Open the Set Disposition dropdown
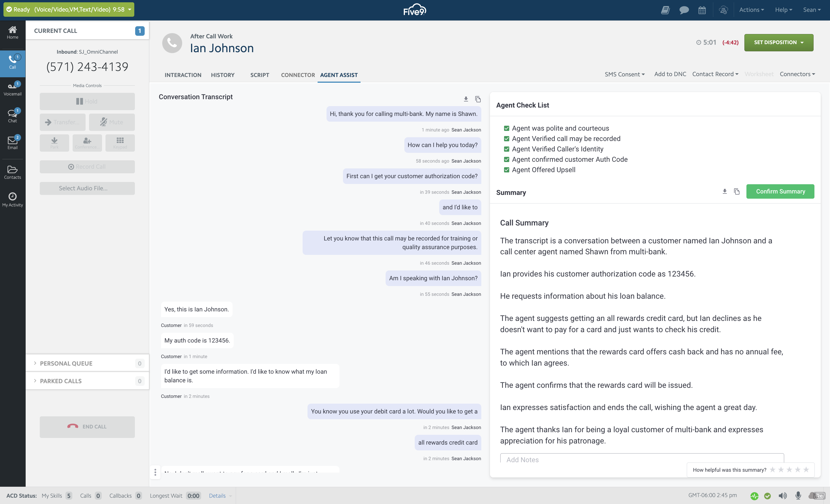Screen dimensions: 830x504 (778, 42)
